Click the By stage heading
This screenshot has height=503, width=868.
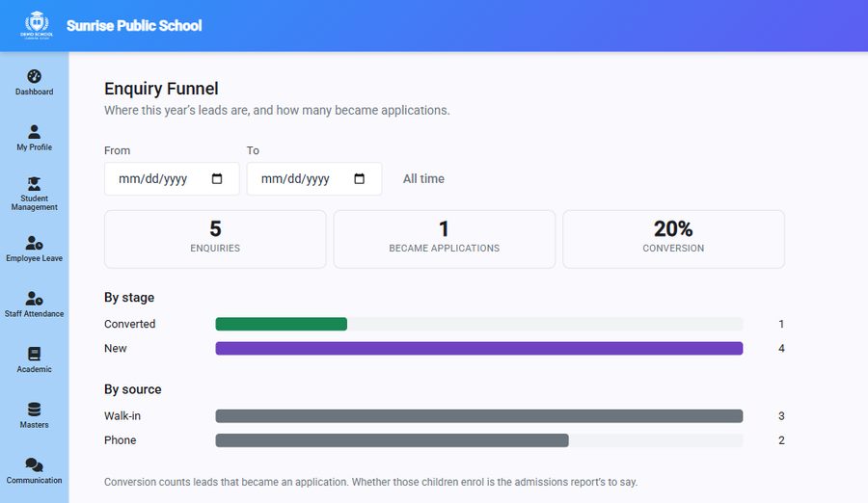point(129,297)
